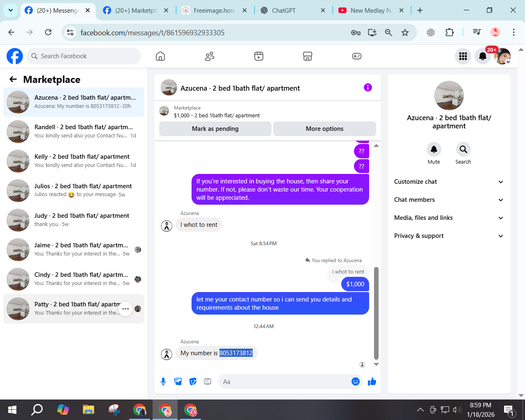The width and height of the screenshot is (525, 420).
Task: Bookmark this page with star icon
Action: [x=405, y=32]
